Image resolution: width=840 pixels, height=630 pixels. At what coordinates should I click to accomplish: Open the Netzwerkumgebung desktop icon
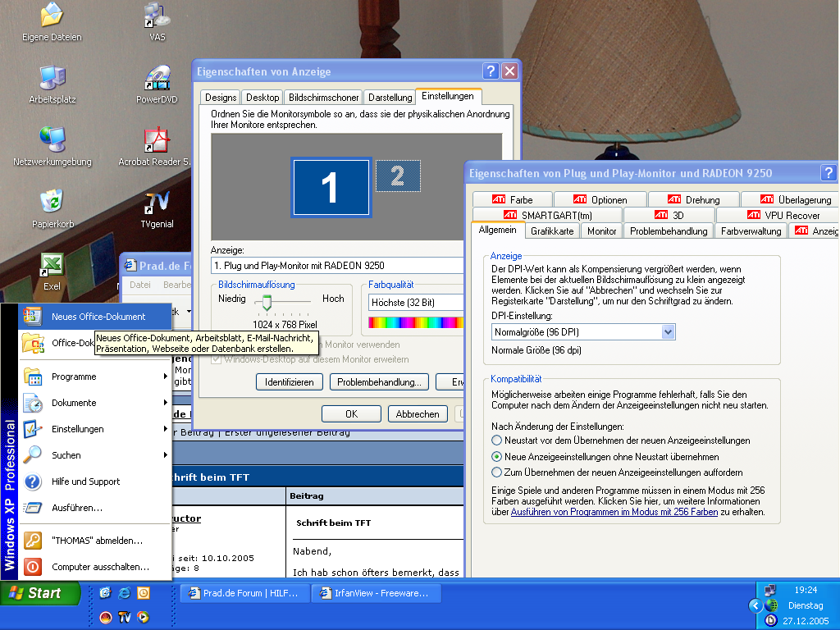pos(52,140)
